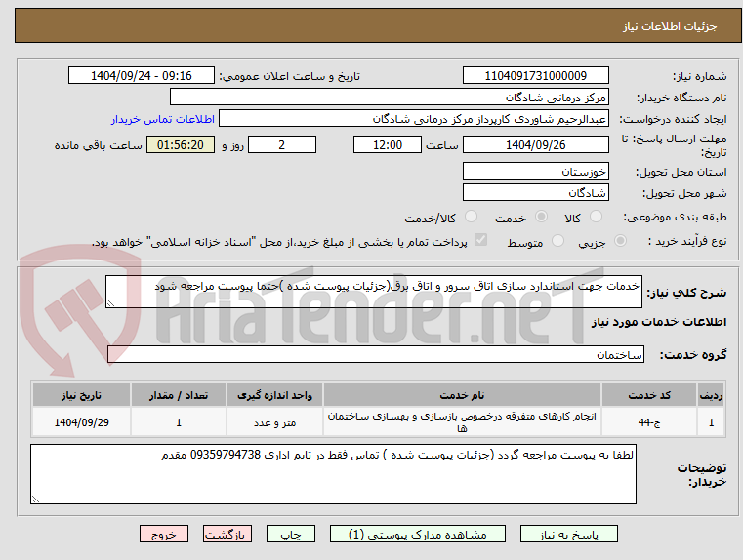Image resolution: width=743 pixels, height=560 pixels.
Task: Click the countdown timer 01:56:20
Action: [181, 144]
